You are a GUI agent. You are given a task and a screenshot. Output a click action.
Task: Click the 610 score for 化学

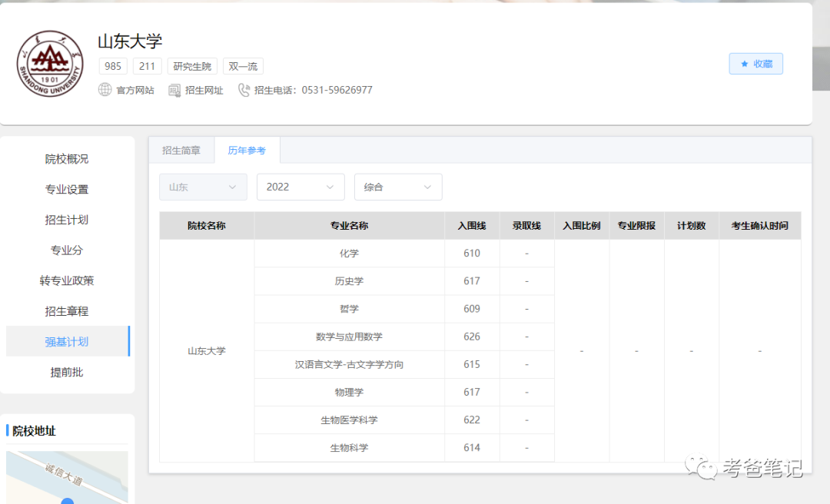[x=472, y=254]
